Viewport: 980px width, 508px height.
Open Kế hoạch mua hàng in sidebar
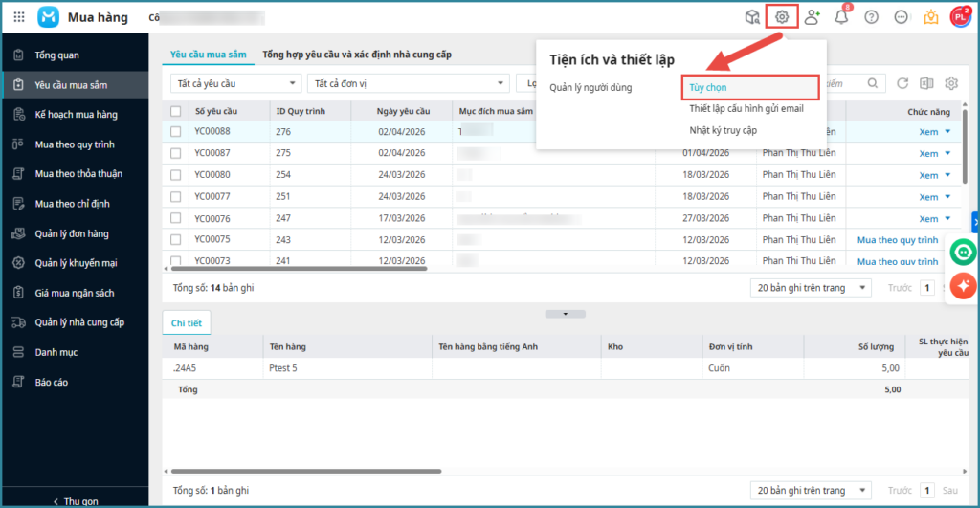(x=75, y=115)
